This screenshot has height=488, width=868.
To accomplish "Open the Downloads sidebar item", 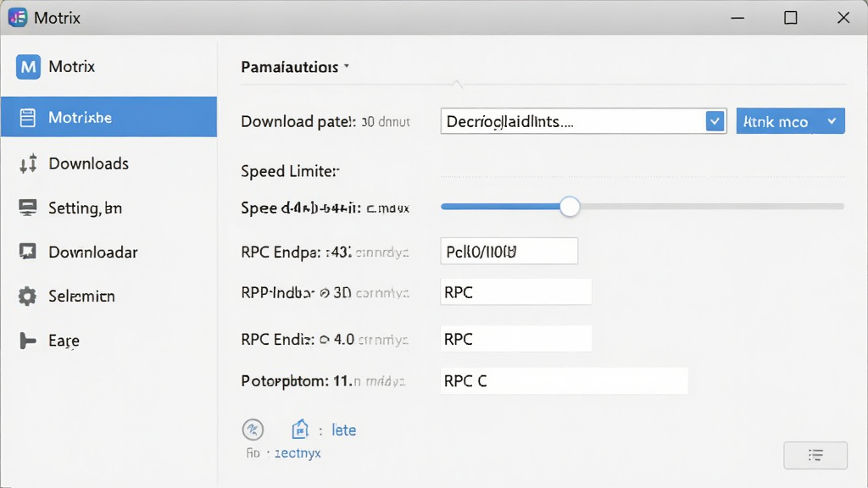I will 108,164.
